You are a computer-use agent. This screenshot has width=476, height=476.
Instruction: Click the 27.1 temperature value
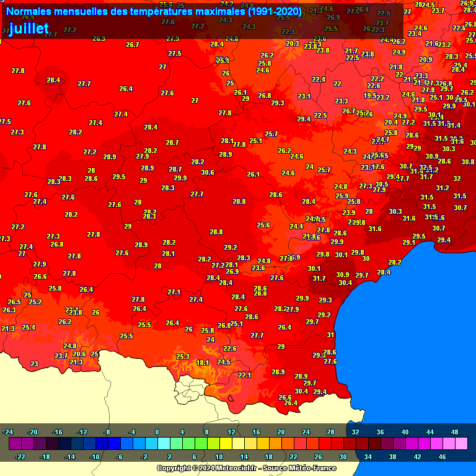coord(174,292)
